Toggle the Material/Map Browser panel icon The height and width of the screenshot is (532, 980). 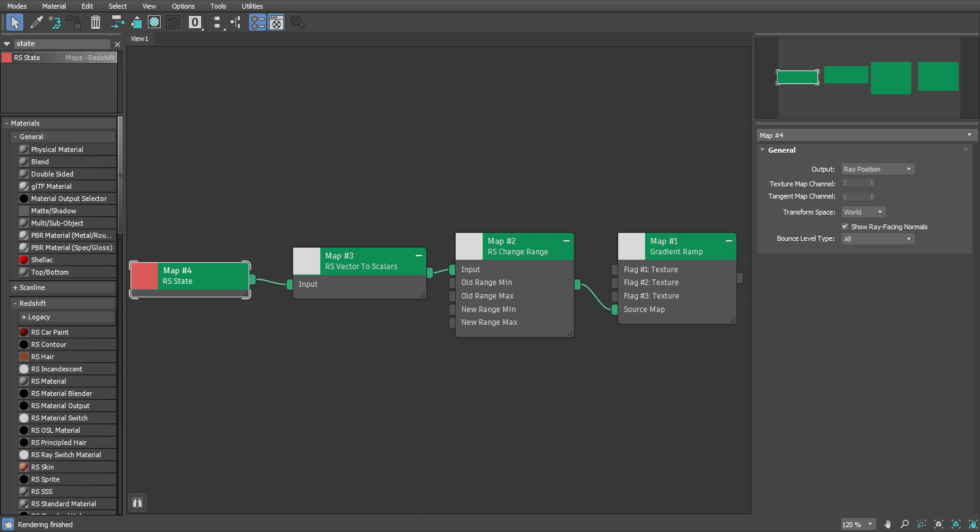click(x=258, y=23)
